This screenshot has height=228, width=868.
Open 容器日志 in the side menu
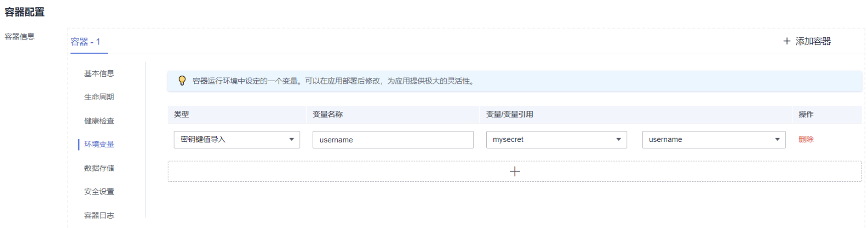99,215
